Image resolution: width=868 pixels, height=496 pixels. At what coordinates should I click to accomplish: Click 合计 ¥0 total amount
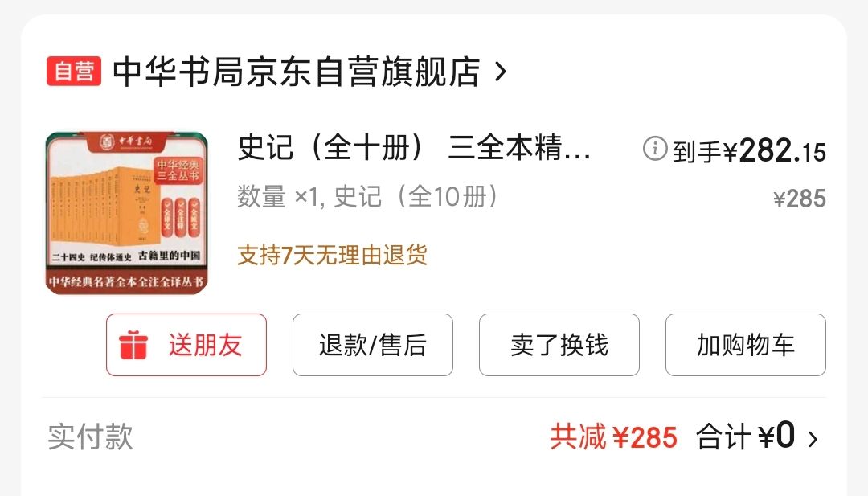pyautogui.click(x=746, y=437)
